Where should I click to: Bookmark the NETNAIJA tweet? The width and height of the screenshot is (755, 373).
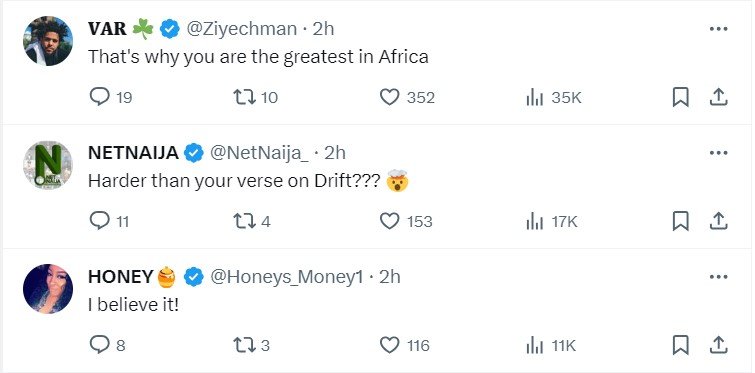(680, 221)
